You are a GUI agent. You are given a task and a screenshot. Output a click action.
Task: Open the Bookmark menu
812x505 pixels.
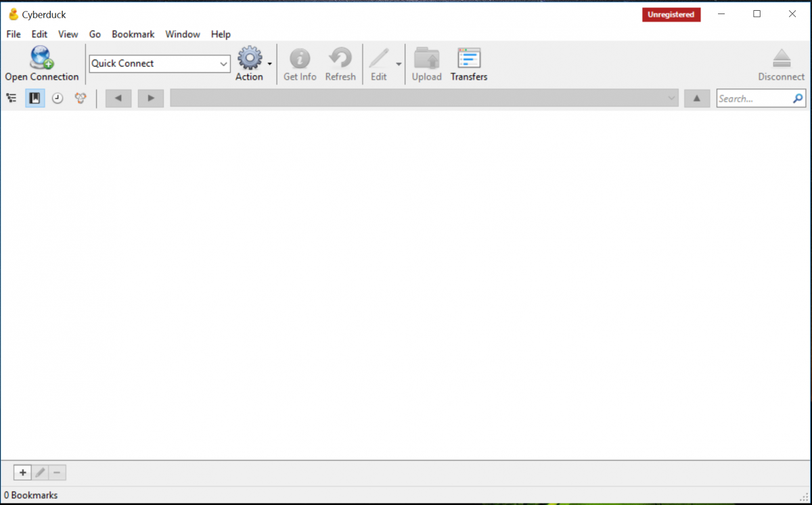[133, 34]
